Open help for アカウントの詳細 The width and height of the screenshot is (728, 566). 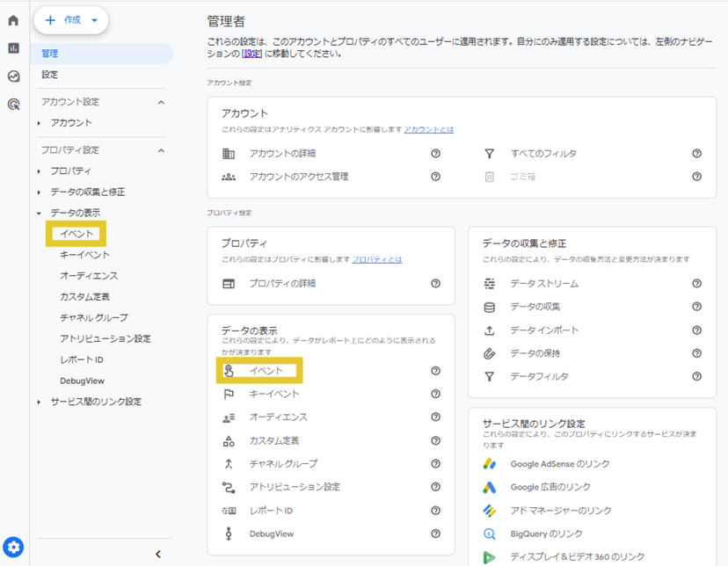pos(435,154)
